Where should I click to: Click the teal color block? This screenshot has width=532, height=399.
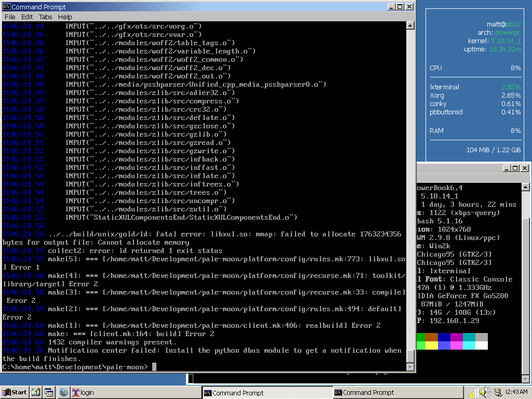(x=469, y=337)
